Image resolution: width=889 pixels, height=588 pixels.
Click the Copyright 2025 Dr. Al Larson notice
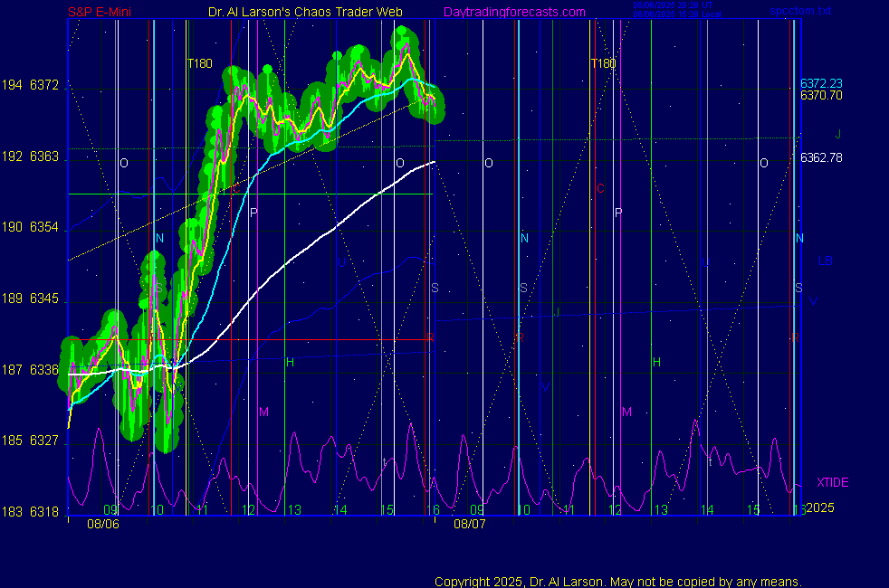(x=617, y=582)
